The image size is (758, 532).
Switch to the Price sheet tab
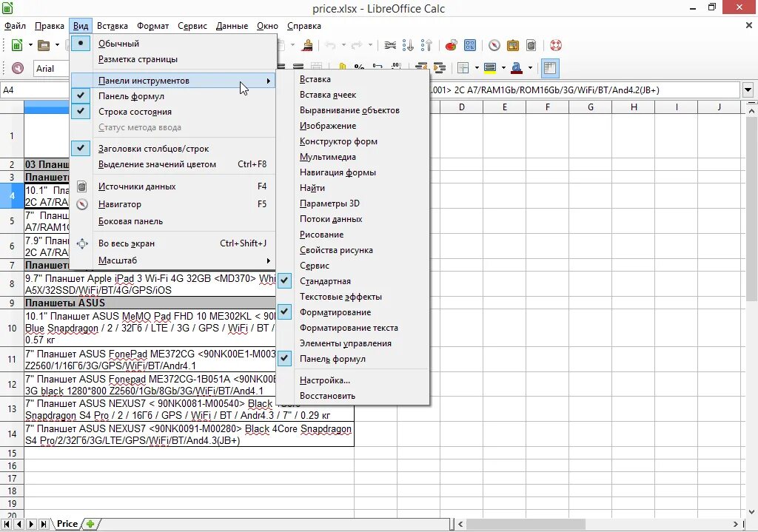[x=67, y=523]
